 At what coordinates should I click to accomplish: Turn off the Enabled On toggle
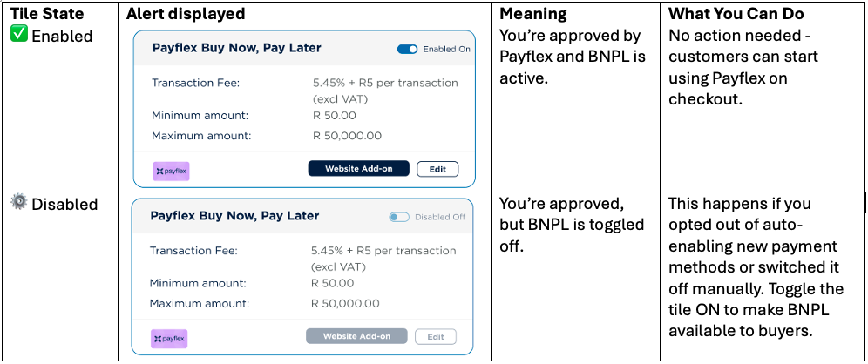click(x=407, y=50)
